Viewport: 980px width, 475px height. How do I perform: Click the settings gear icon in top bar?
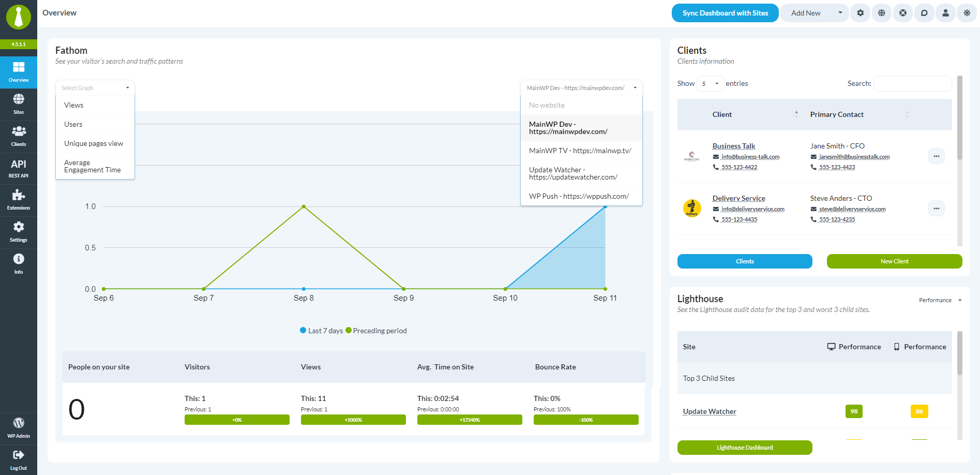coord(860,13)
